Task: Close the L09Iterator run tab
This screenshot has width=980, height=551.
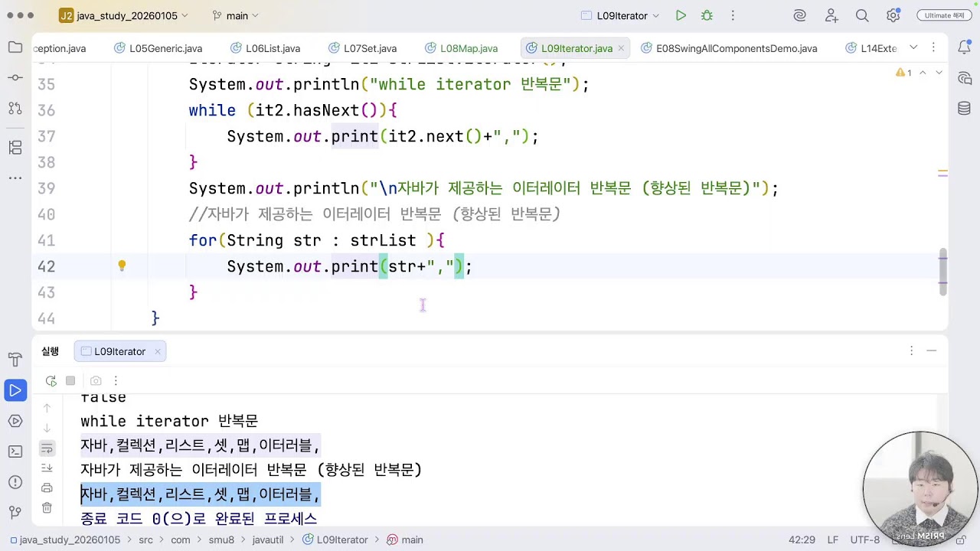Action: pyautogui.click(x=157, y=351)
